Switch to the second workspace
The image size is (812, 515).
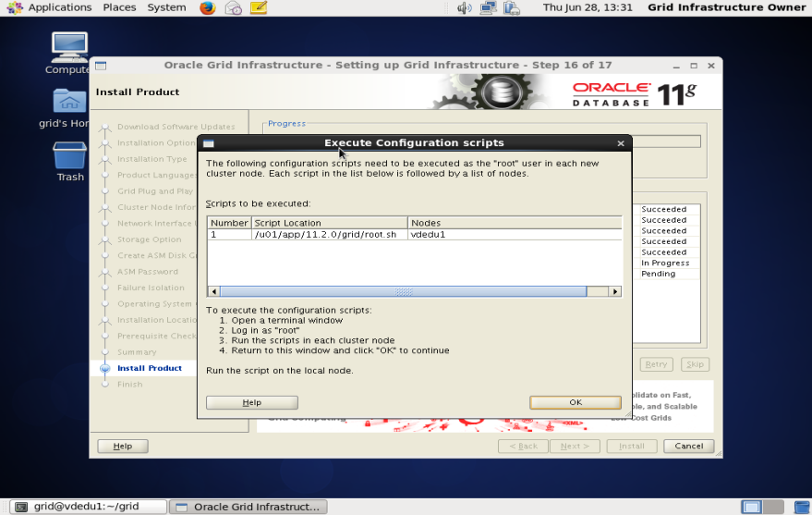tap(773, 507)
